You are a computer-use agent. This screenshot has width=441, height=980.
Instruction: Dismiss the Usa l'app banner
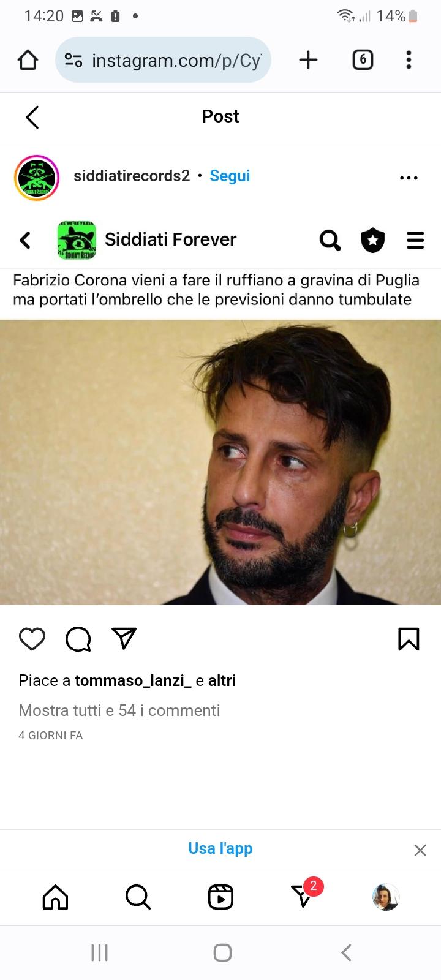point(420,850)
